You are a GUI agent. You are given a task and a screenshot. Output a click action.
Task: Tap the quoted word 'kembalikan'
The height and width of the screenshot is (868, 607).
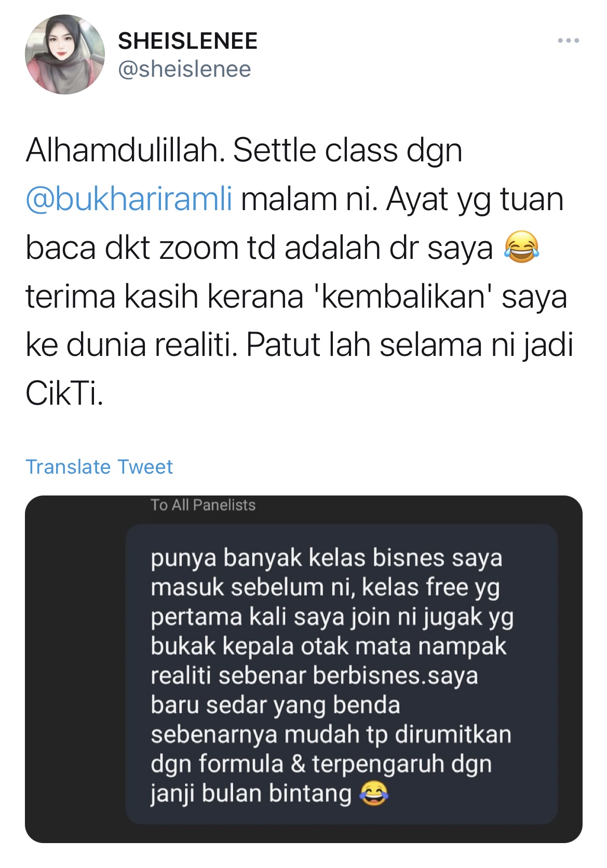pos(402,296)
